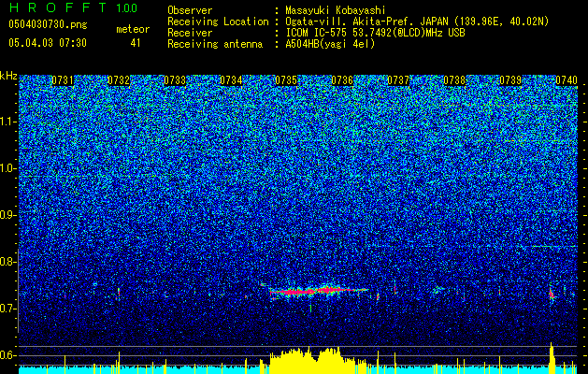Click the 0731 time marker

coord(63,80)
